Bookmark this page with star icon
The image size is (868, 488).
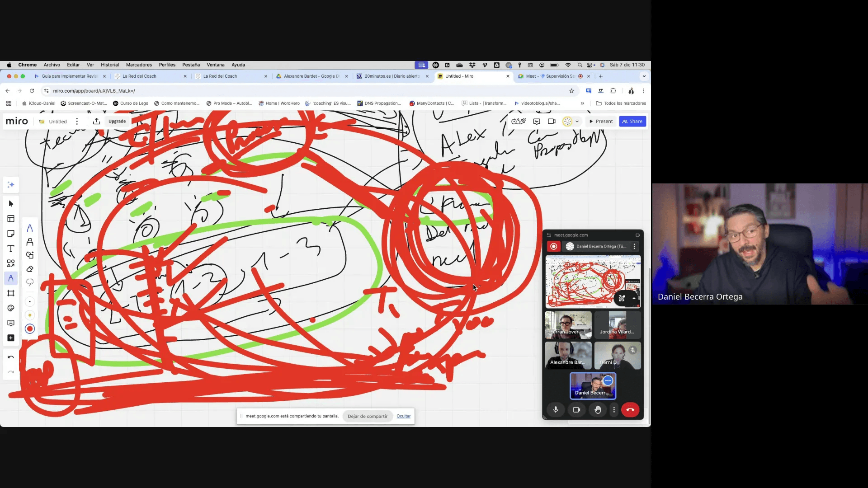[x=571, y=91]
